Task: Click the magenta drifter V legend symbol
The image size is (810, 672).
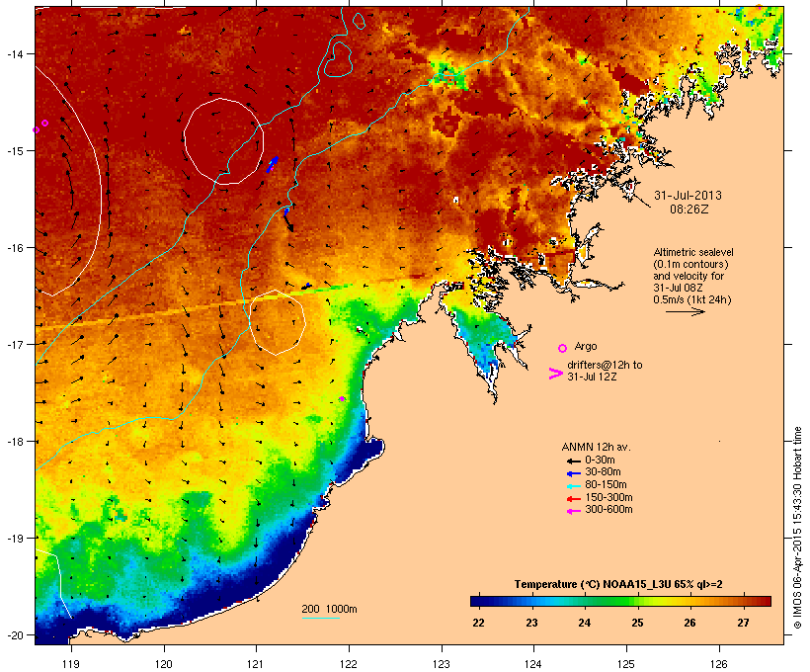Action: [556, 374]
